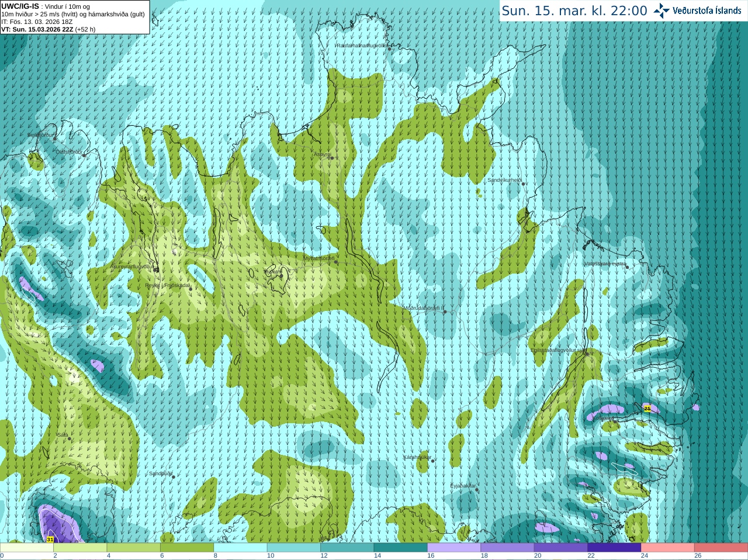Screen dimensions: 748x560
Task: Click the Ásbyrgi station marker
Action: click(x=331, y=158)
